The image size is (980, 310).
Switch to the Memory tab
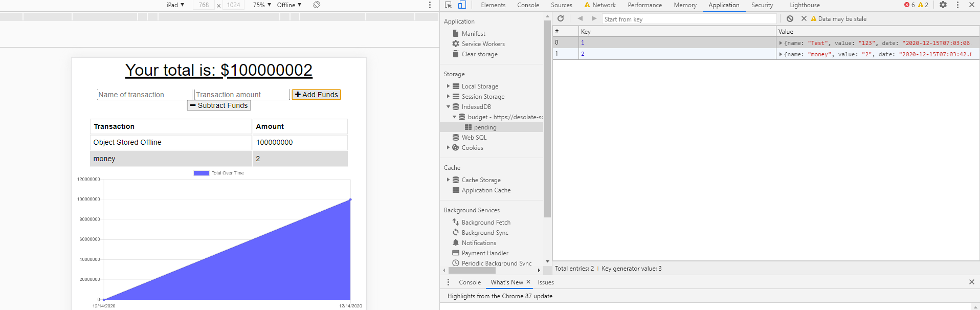[x=685, y=5]
